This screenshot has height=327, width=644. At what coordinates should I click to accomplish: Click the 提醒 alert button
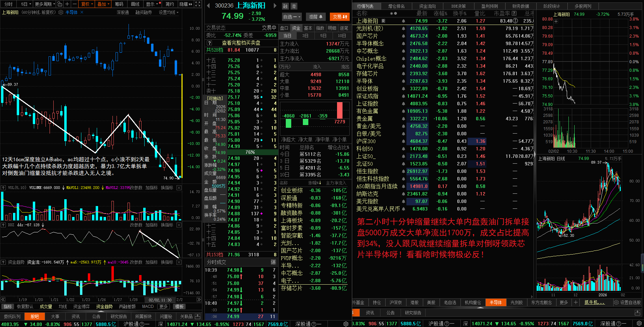click(316, 17)
